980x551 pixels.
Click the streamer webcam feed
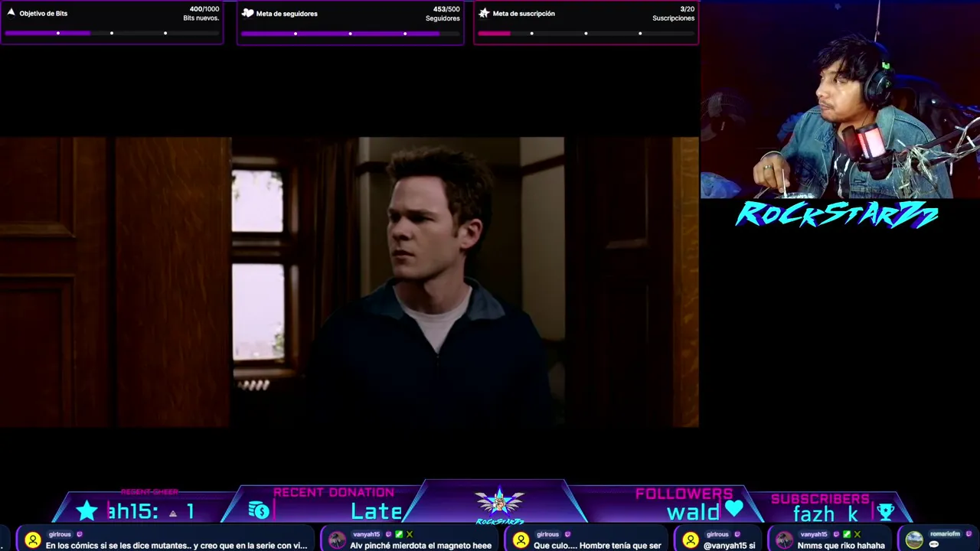point(840,99)
